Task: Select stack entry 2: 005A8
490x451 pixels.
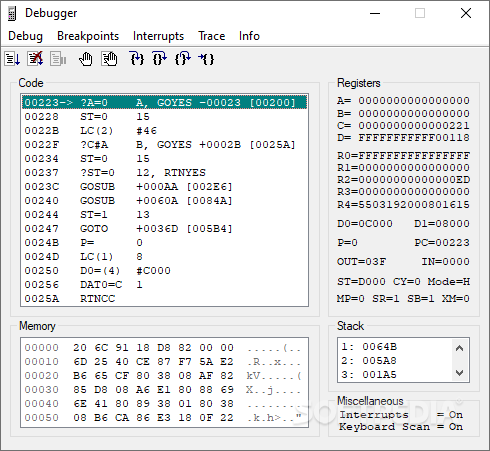Action: (x=395, y=361)
